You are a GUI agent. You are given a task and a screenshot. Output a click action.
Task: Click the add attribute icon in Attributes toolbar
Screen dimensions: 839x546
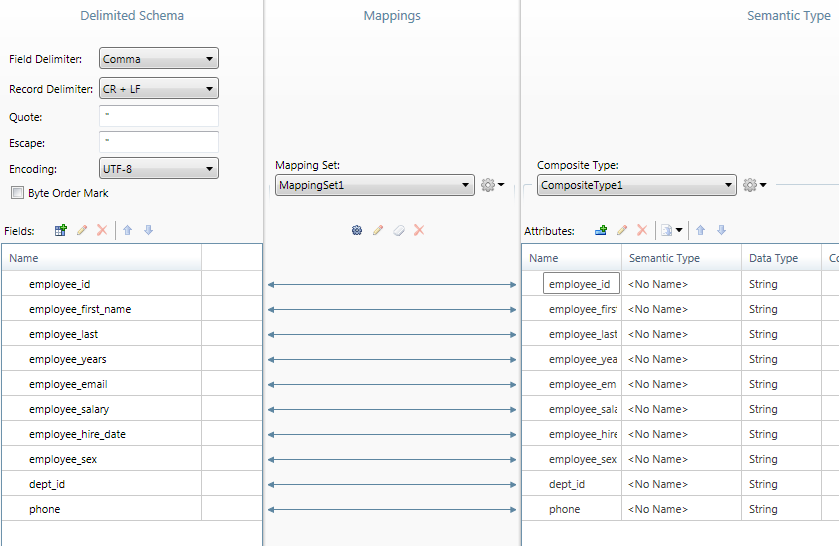pos(601,230)
